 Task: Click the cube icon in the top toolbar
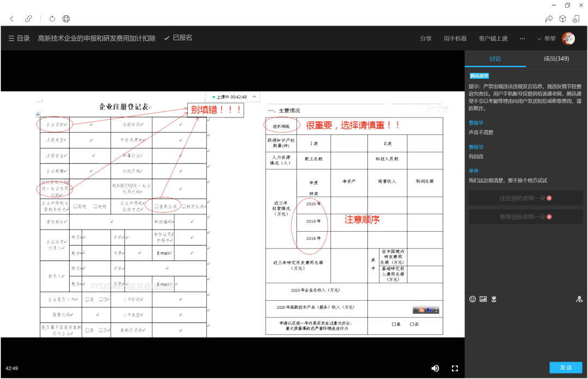[562, 18]
